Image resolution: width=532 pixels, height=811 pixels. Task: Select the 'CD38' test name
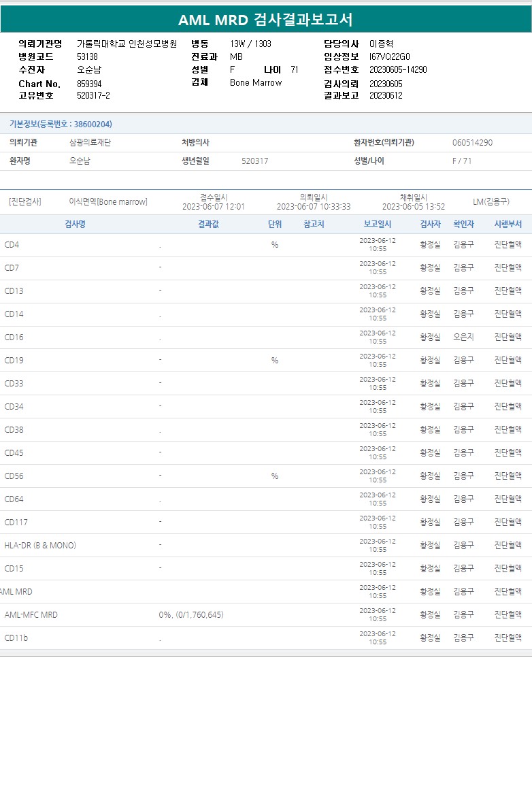click(14, 430)
